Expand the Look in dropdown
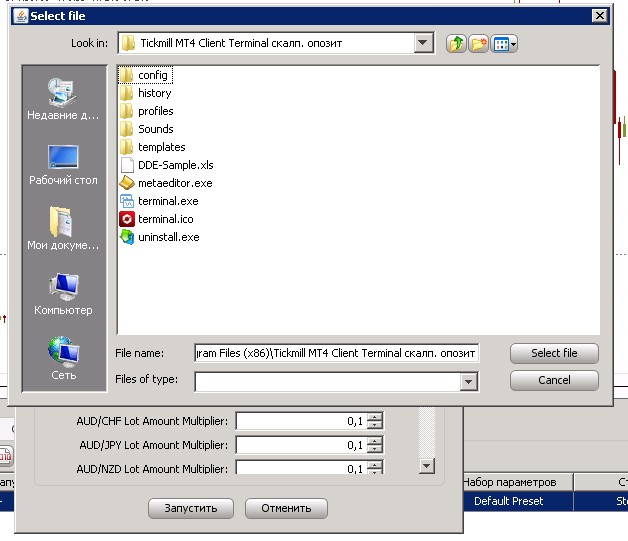 423,43
